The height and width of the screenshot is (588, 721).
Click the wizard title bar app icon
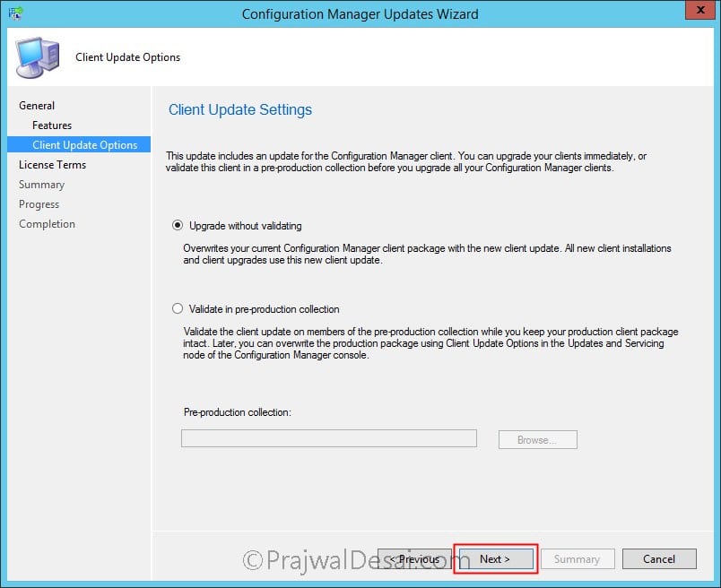click(15, 13)
